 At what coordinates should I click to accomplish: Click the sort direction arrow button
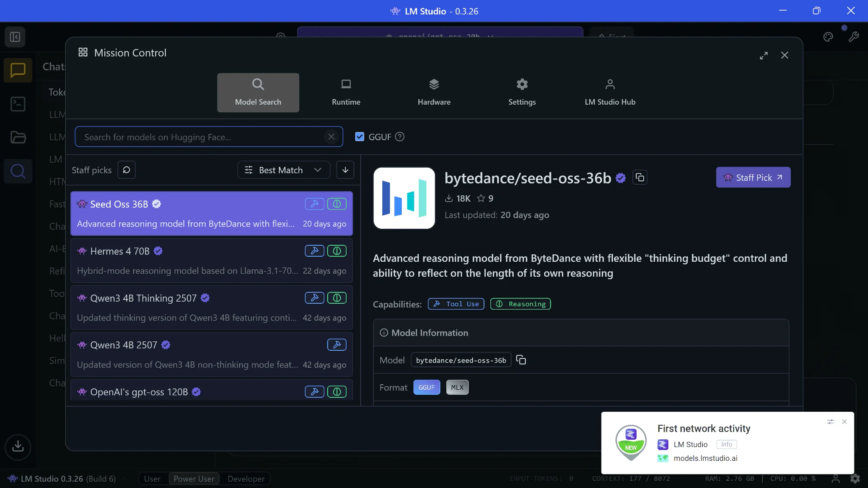pyautogui.click(x=345, y=170)
